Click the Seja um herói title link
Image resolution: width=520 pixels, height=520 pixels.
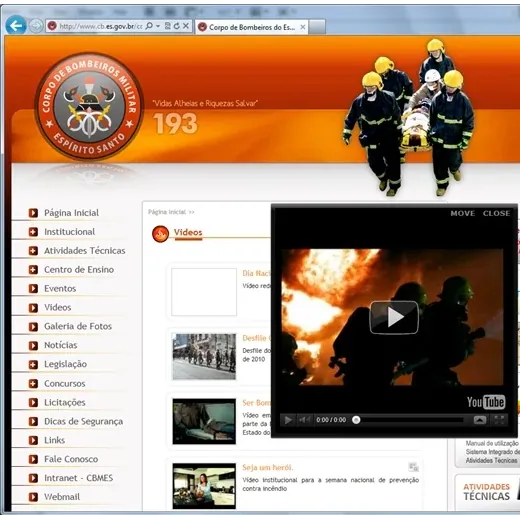click(268, 467)
